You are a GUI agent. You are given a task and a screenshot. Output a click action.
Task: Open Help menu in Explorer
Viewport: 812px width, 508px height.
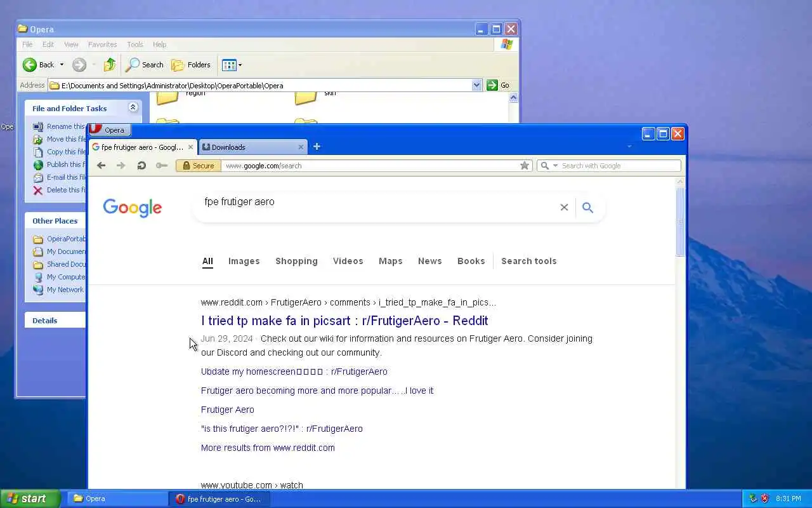[x=160, y=44]
